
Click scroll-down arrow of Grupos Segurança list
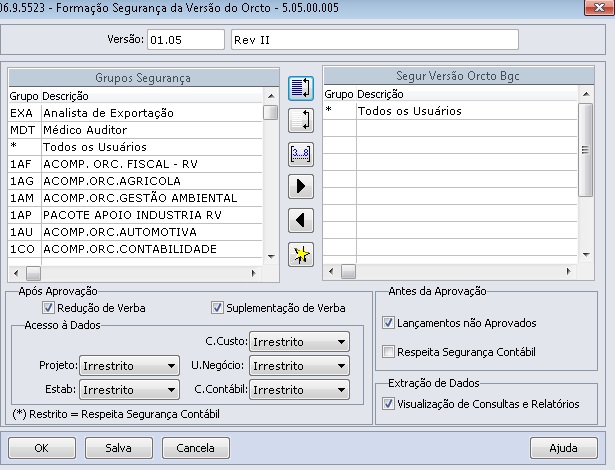coord(271,257)
